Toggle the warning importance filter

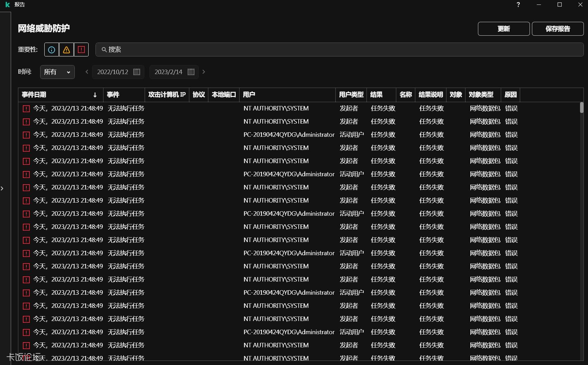point(66,50)
